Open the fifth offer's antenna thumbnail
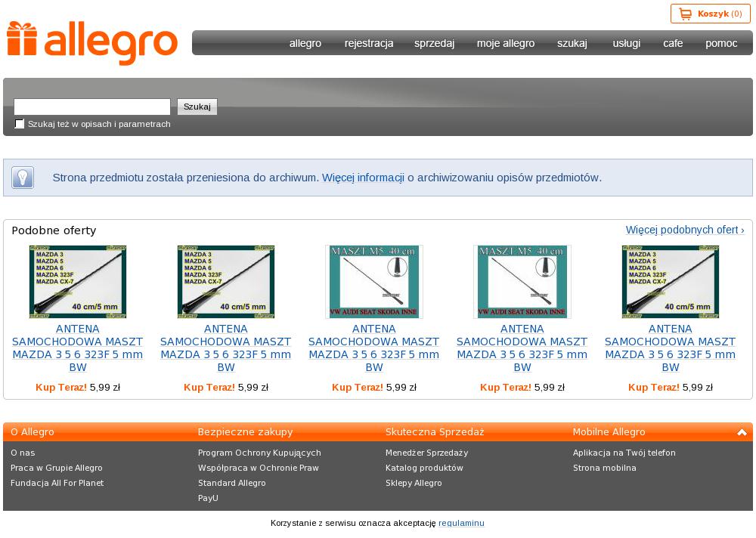Viewport: 756px width, 538px height. pyautogui.click(x=670, y=282)
